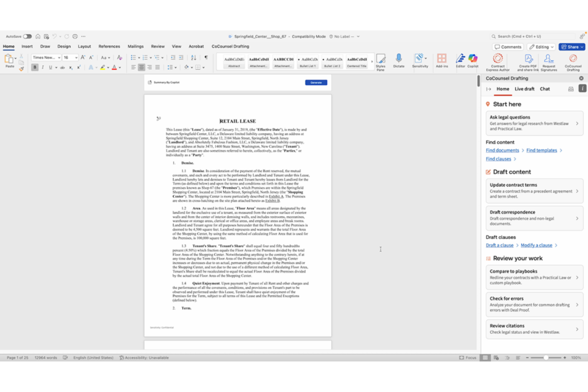
Task: Click the Home icon in title bar
Action: point(38,37)
